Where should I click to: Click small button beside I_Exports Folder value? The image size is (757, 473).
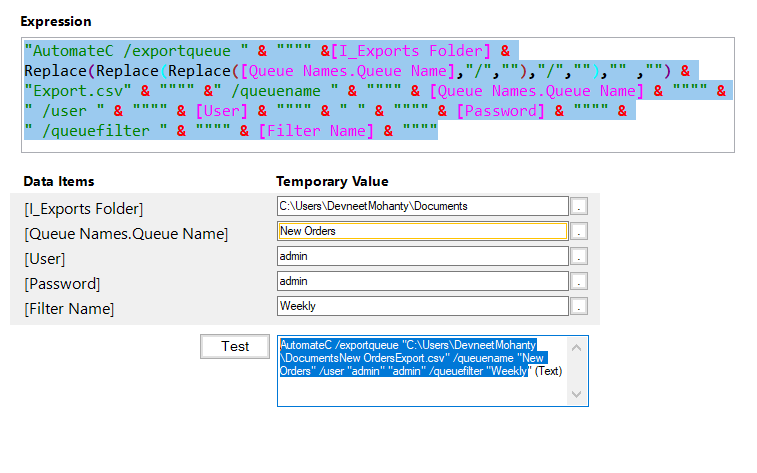click(580, 206)
